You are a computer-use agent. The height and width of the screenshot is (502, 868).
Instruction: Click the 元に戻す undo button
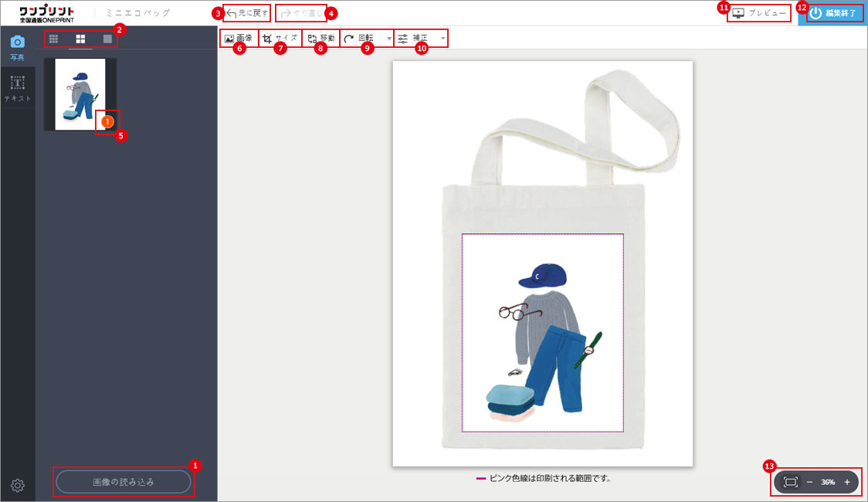(x=247, y=13)
